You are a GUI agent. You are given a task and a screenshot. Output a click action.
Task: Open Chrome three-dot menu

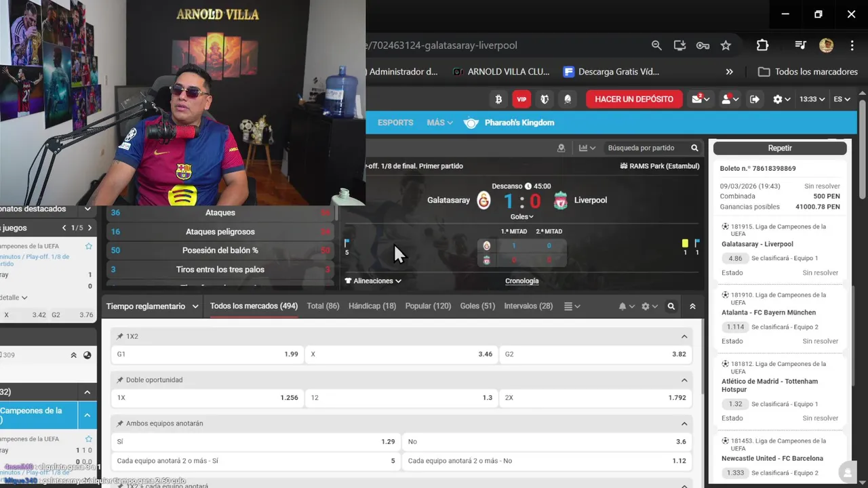tap(852, 45)
